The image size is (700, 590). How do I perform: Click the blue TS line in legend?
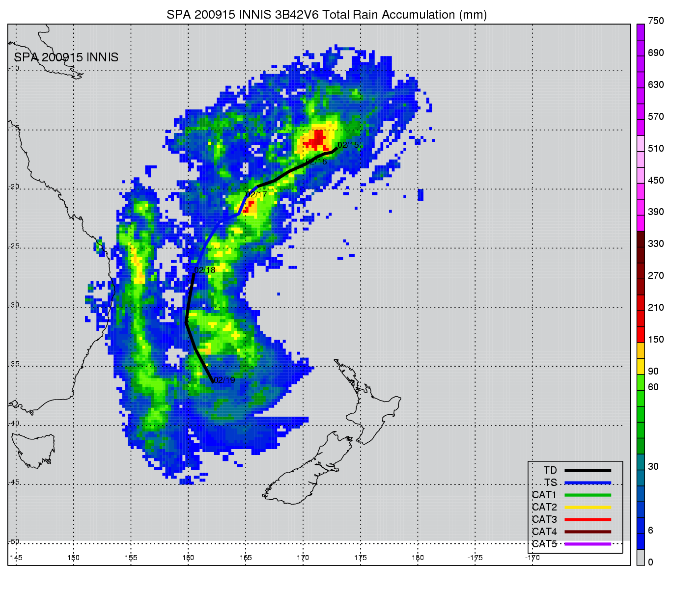pos(588,483)
